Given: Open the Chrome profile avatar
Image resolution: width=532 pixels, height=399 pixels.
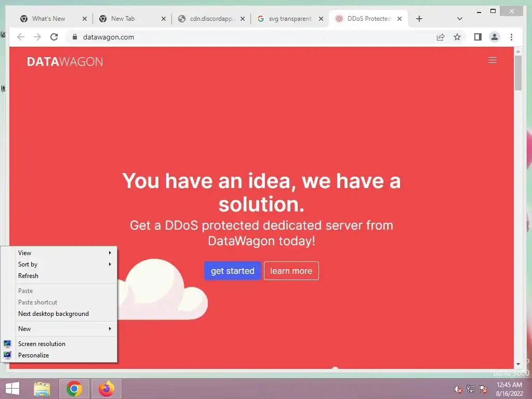Looking at the screenshot, I should (x=495, y=37).
